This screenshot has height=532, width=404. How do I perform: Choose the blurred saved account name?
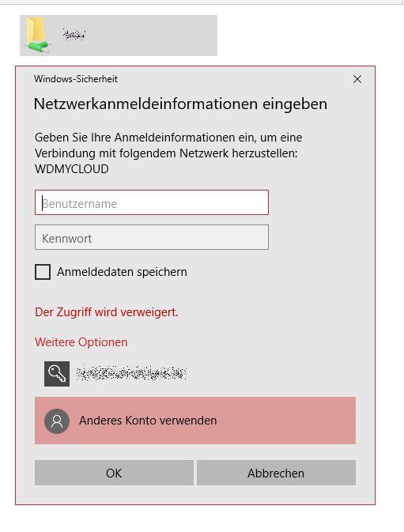pyautogui.click(x=131, y=373)
